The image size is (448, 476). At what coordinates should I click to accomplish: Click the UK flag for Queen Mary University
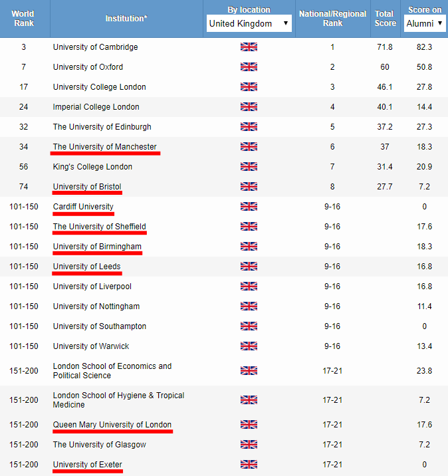click(x=249, y=424)
